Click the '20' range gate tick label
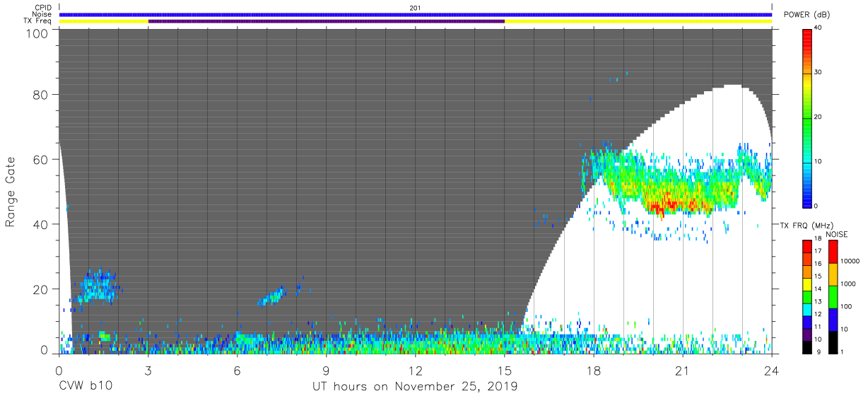Viewport: 868px width, 401px height. [x=40, y=289]
